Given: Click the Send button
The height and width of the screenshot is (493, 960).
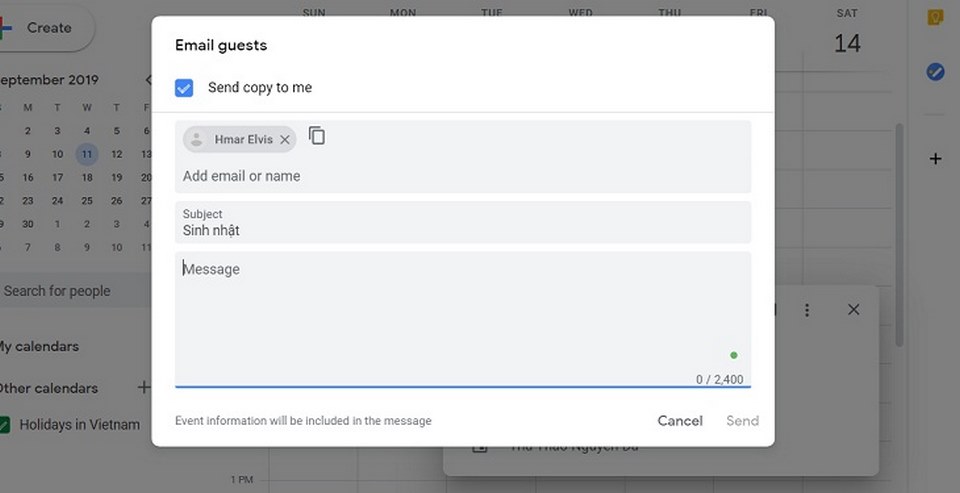Looking at the screenshot, I should coord(742,421).
